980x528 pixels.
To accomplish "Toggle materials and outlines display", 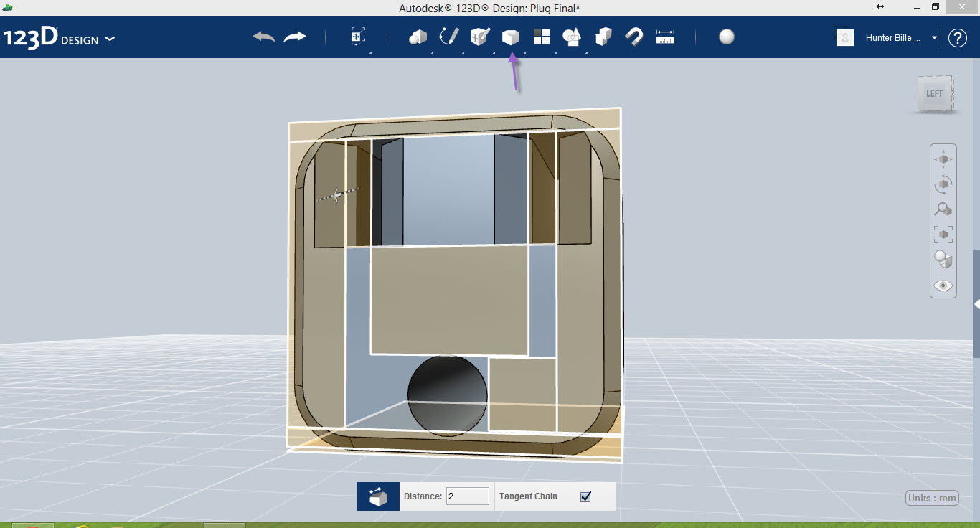I will (x=943, y=260).
